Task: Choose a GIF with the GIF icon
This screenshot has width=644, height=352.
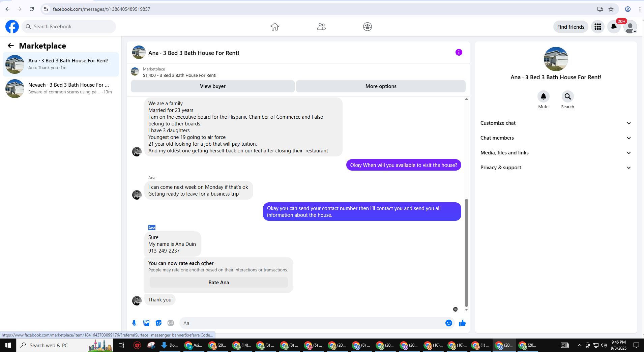Action: point(171,323)
